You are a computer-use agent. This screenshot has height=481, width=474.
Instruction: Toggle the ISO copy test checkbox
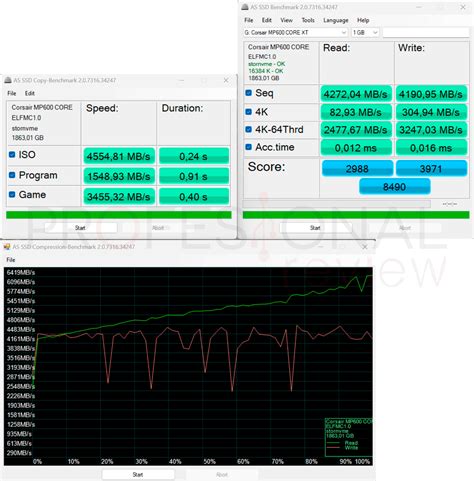(12, 155)
